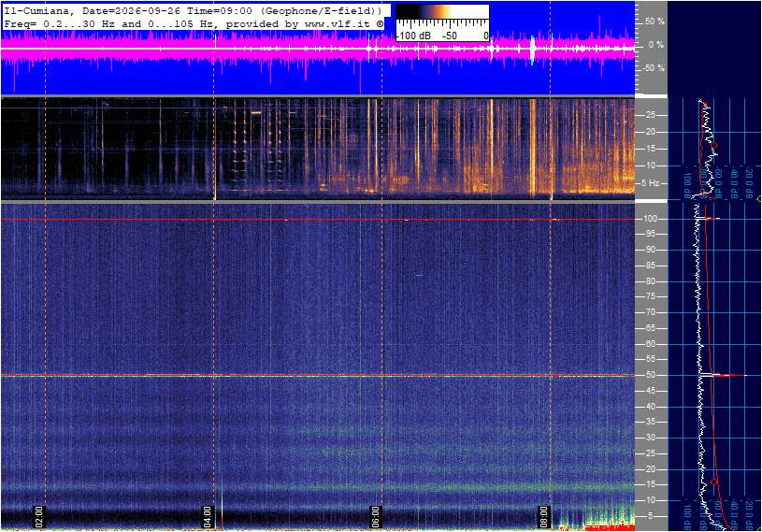Image resolution: width=762 pixels, height=532 pixels.
Task: Click the 02:00 time marker label
Action: (x=39, y=516)
